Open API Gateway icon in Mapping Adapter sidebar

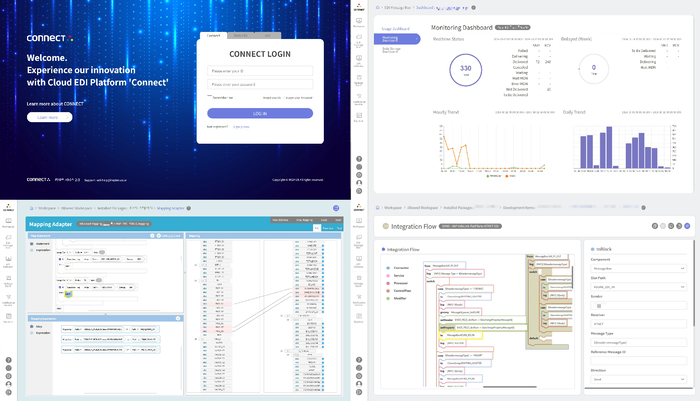tap(8, 260)
